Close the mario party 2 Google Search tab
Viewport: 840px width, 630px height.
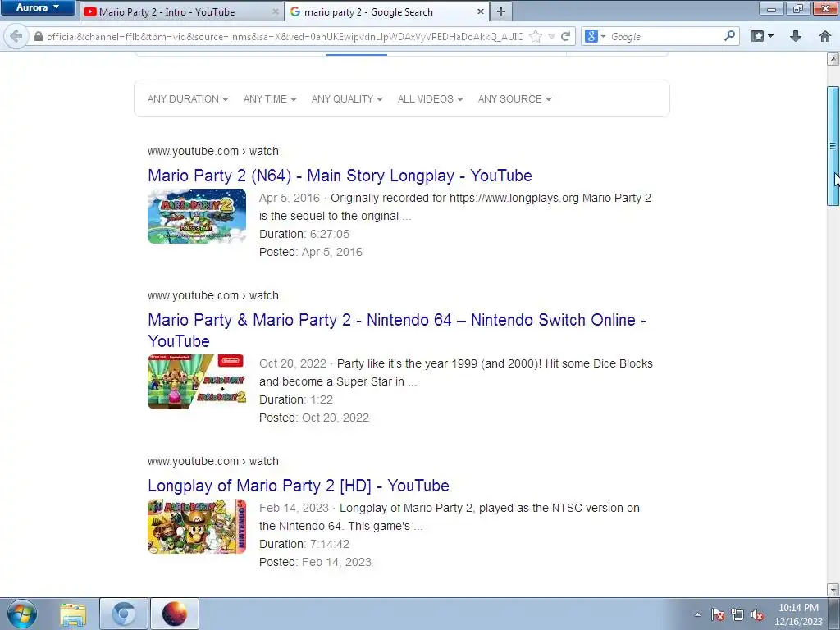[480, 11]
